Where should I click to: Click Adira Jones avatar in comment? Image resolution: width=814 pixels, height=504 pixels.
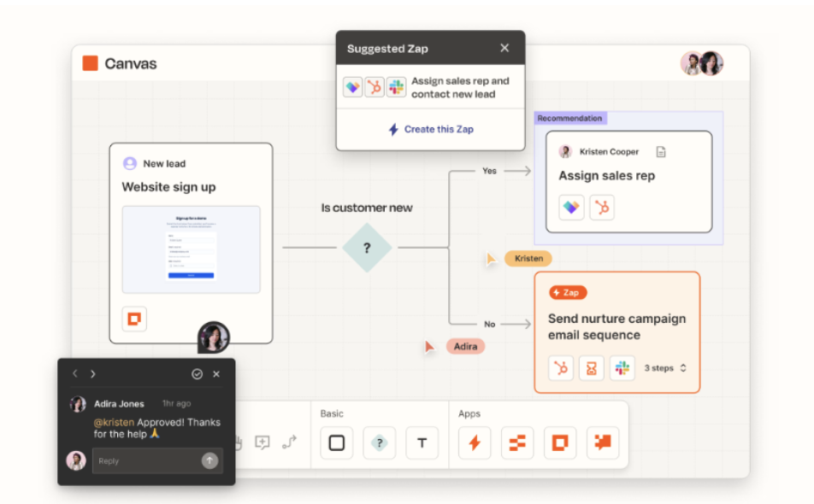(78, 404)
